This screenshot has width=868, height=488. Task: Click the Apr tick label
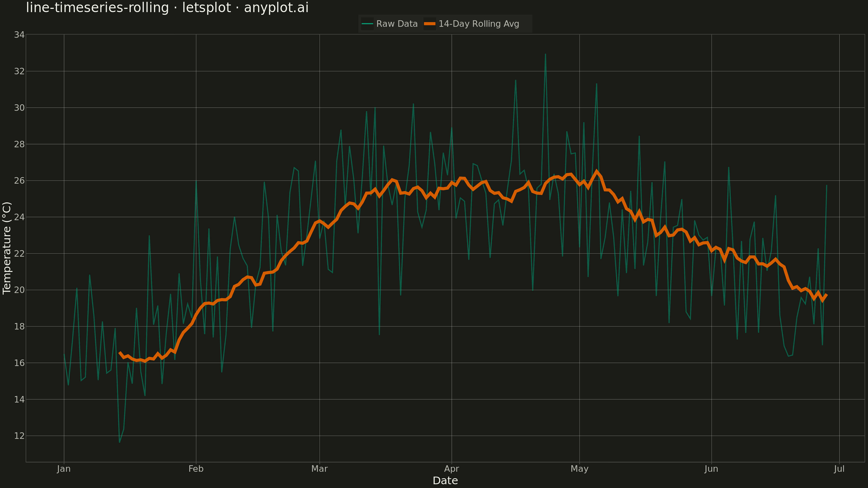(452, 469)
